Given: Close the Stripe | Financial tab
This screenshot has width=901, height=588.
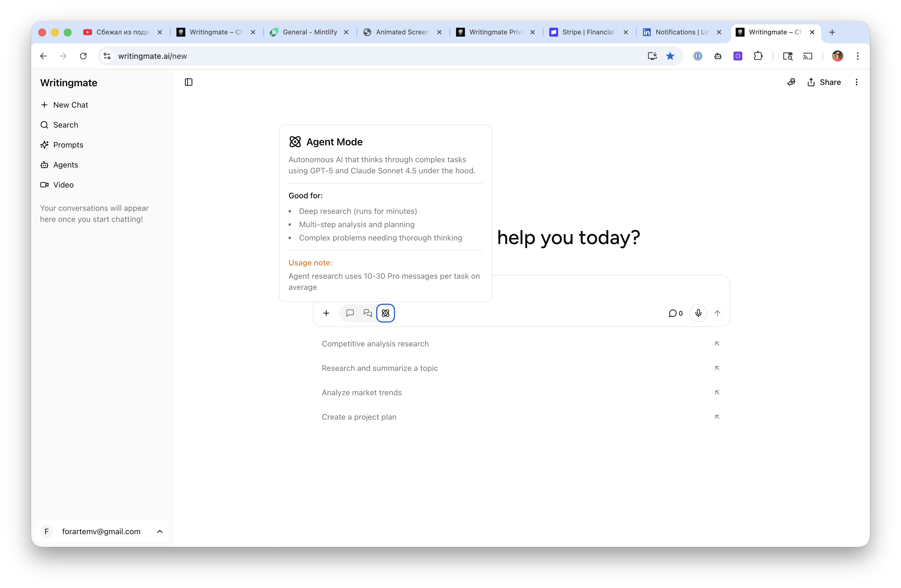Looking at the screenshot, I should (626, 32).
